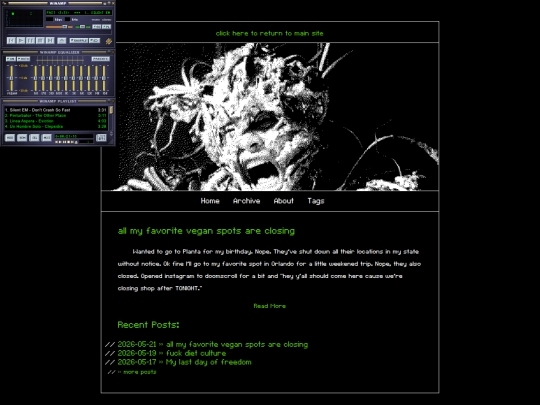This screenshot has width=540, height=405.
Task: Click the Winamp playlist scrollbar handle
Action: [111, 110]
